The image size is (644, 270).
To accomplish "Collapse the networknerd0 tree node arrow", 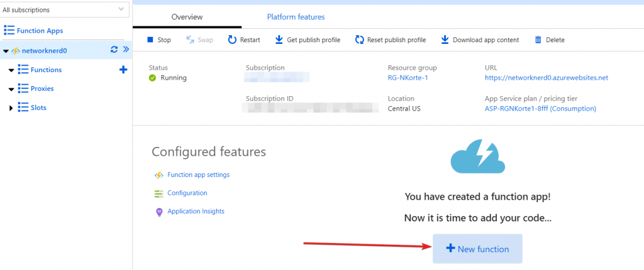I will point(5,51).
